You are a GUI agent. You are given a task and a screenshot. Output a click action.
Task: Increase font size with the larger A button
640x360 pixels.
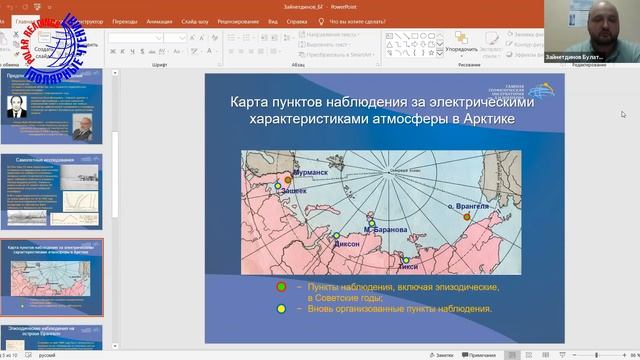coord(192,38)
